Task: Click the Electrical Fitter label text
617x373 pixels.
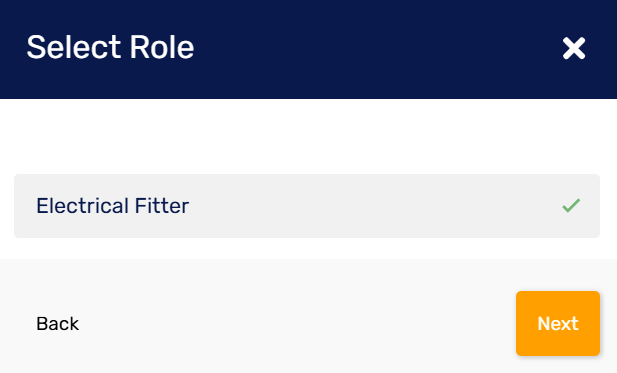Action: 113,206
